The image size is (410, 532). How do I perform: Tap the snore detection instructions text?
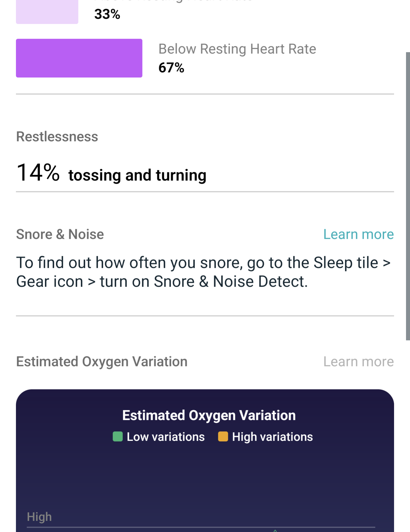(203, 272)
